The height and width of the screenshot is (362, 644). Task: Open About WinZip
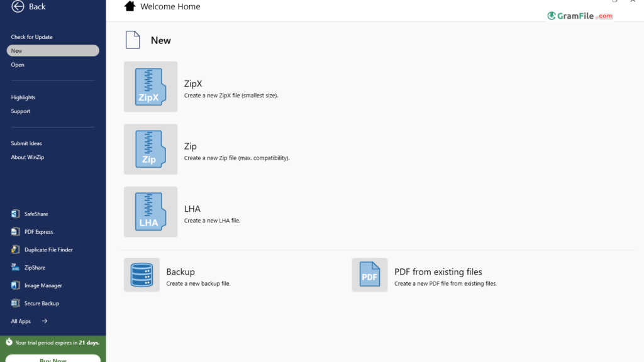tap(28, 157)
